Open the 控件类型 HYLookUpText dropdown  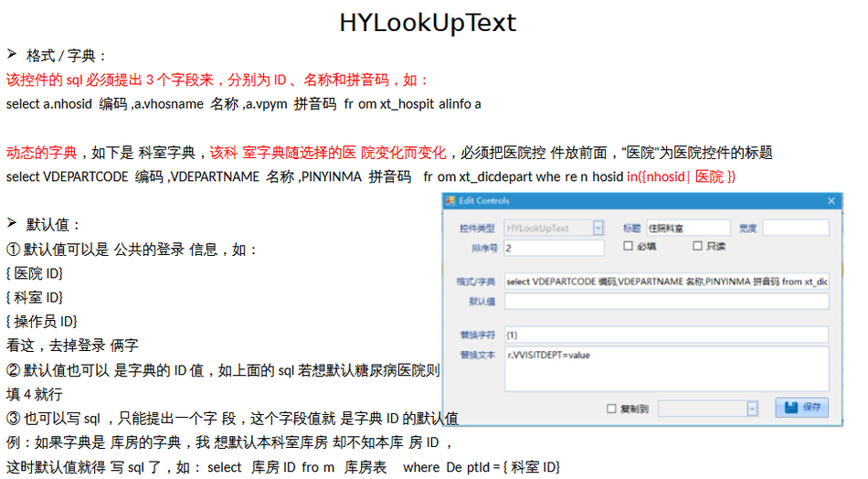click(598, 229)
